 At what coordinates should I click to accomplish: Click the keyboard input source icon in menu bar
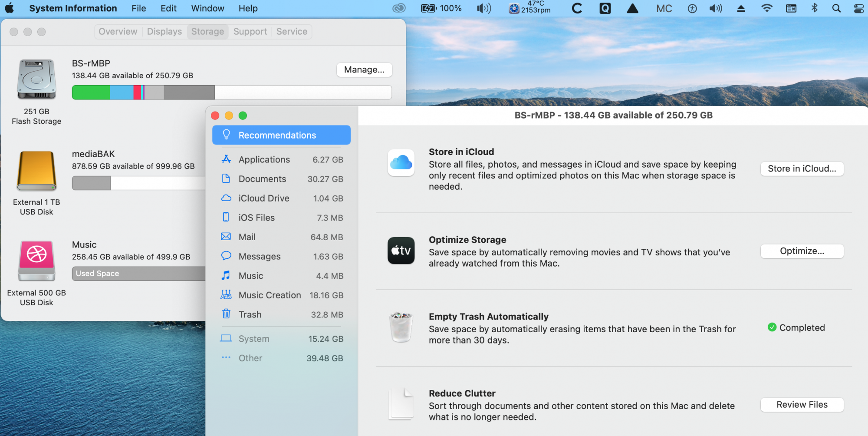pyautogui.click(x=791, y=8)
